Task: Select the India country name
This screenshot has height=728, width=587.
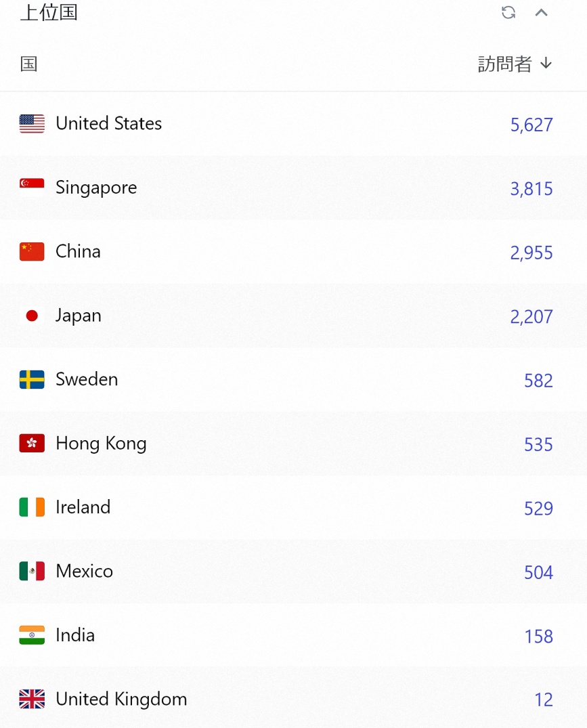Action: pyautogui.click(x=75, y=635)
